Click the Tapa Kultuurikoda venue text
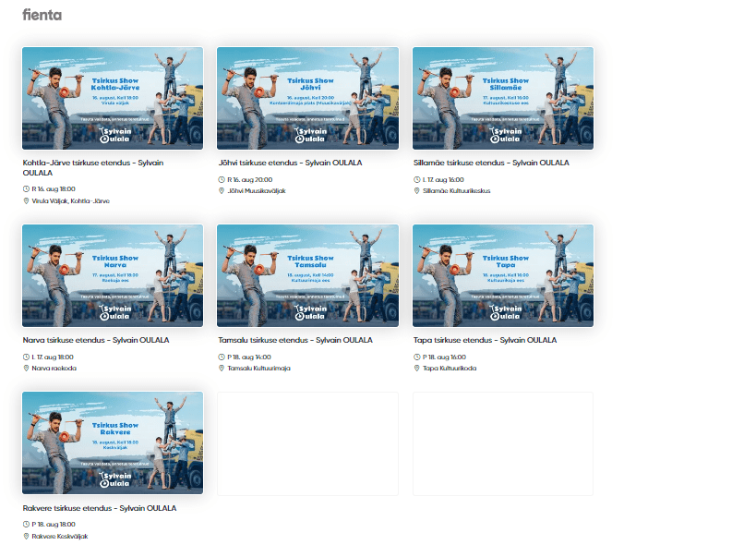Image resolution: width=756 pixels, height=545 pixels. pyautogui.click(x=450, y=368)
